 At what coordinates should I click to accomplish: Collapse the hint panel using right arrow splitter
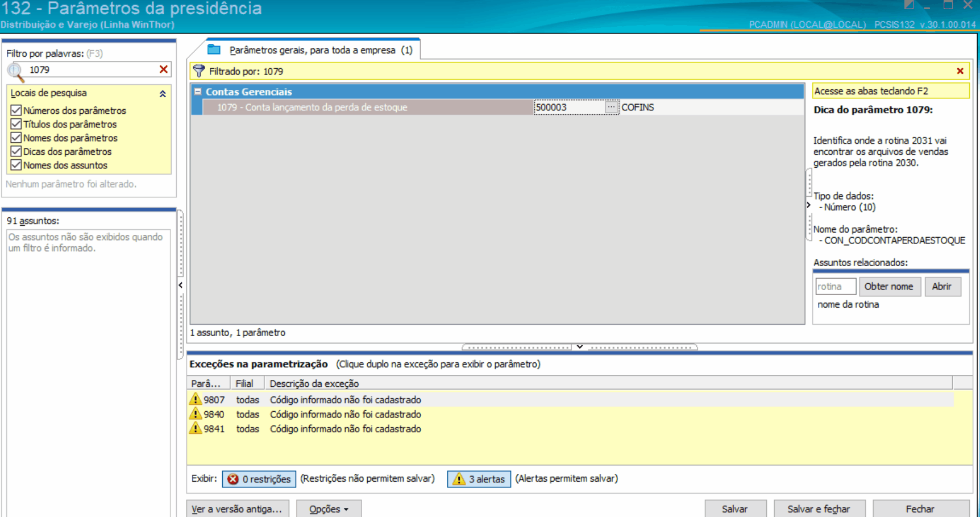click(x=808, y=205)
